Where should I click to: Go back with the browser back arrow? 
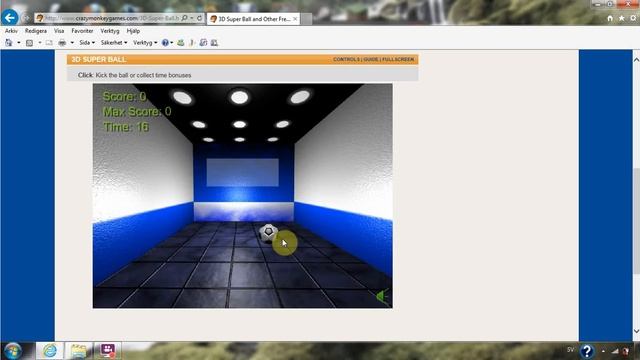(x=10, y=18)
